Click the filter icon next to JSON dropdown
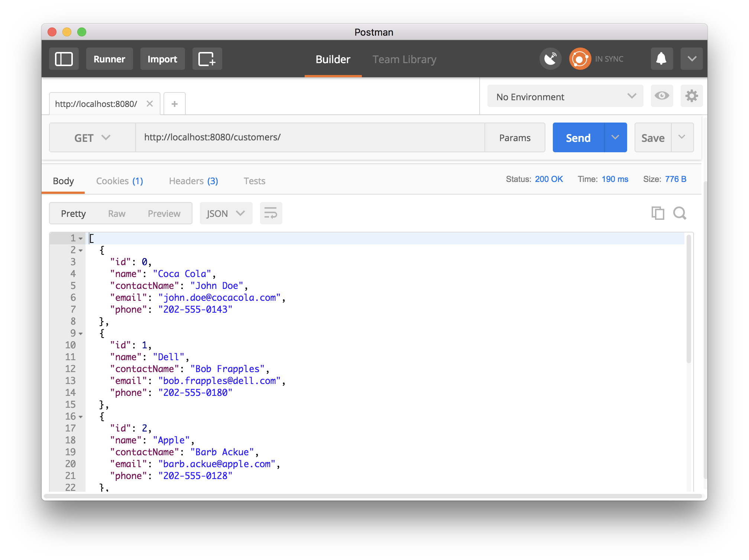 269,214
